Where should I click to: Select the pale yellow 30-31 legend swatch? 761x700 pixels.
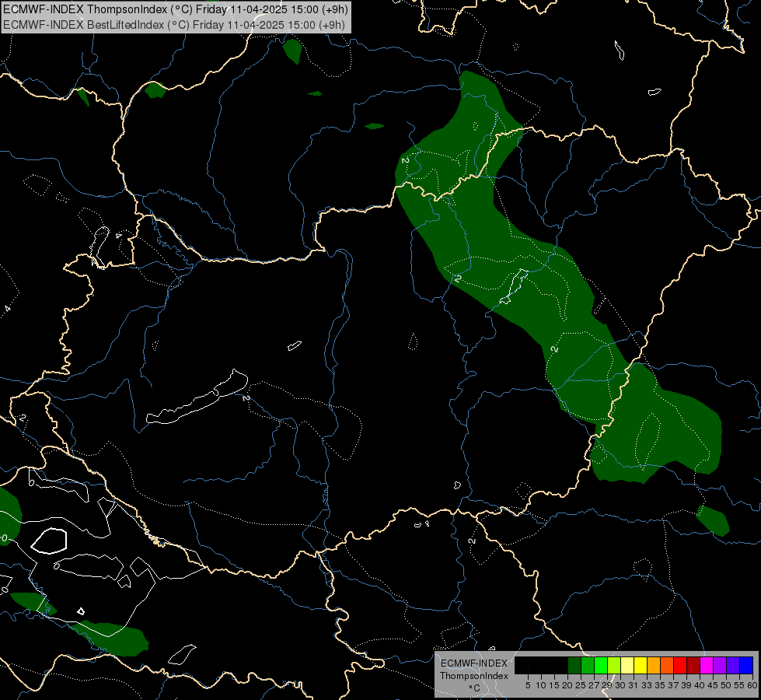click(627, 665)
